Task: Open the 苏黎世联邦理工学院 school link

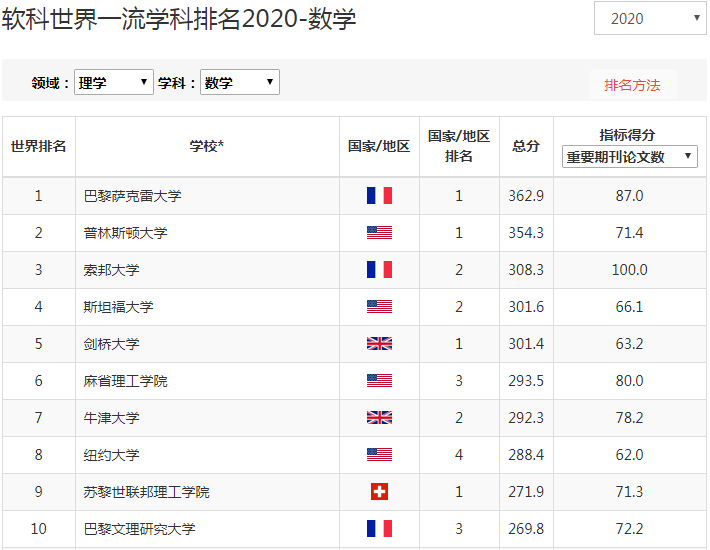Action: point(146,492)
